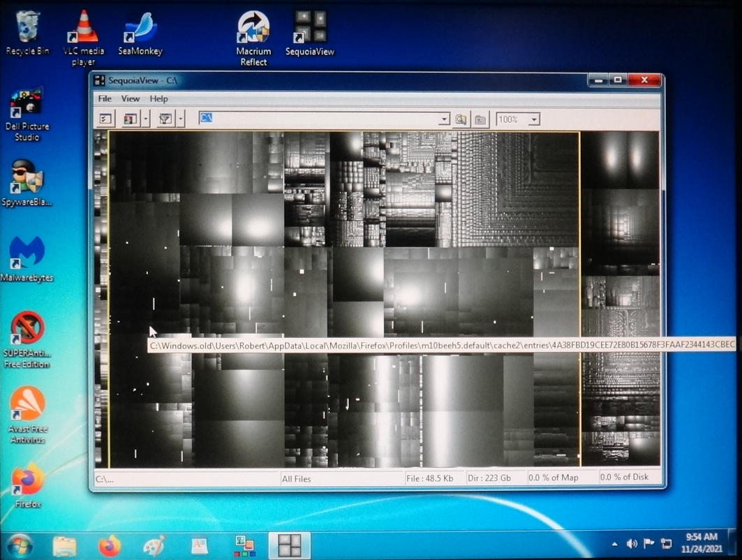Expand the filter dropdown arrow
This screenshot has width=742, height=560.
180,119
